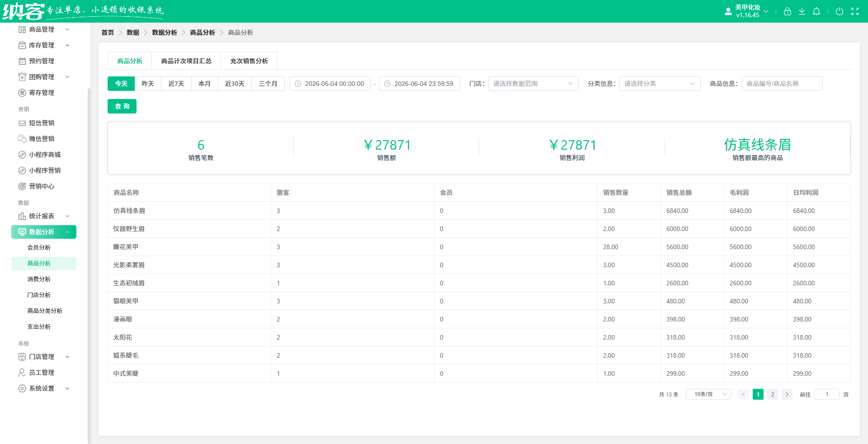Switch to 商品计次项目汇总 tab
This screenshot has height=444, width=868.
pyautogui.click(x=186, y=61)
